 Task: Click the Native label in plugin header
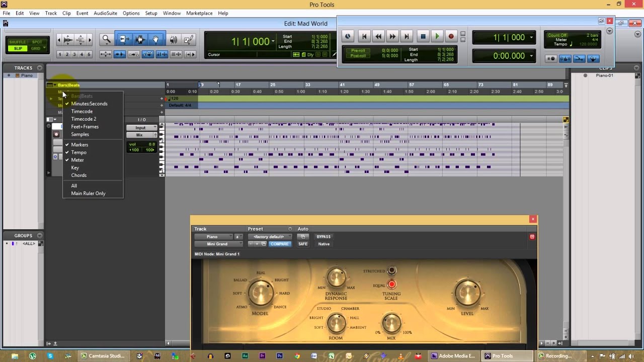(324, 244)
